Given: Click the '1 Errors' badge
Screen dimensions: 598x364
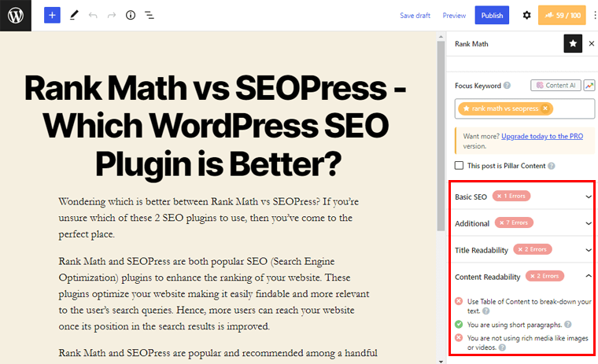Looking at the screenshot, I should 511,196.
